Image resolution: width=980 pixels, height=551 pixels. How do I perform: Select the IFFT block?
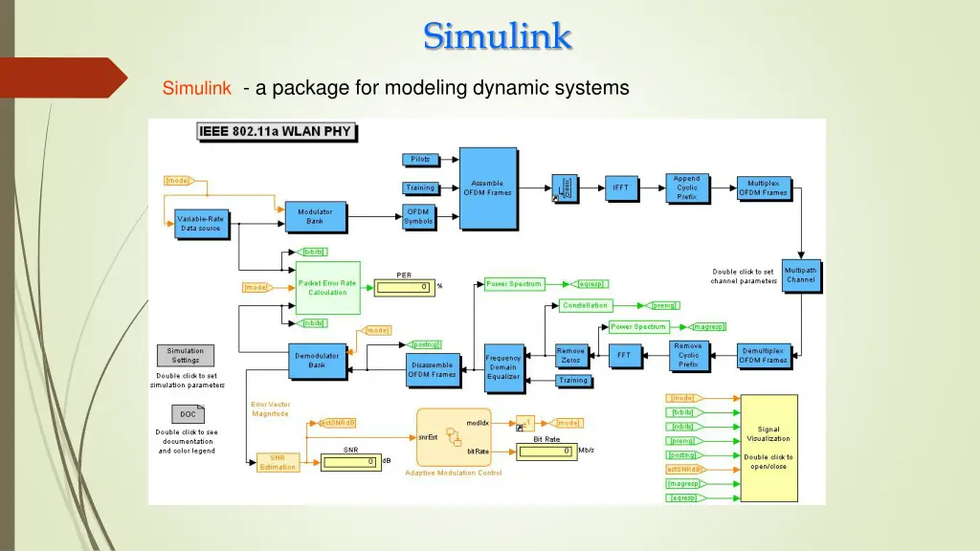621,187
